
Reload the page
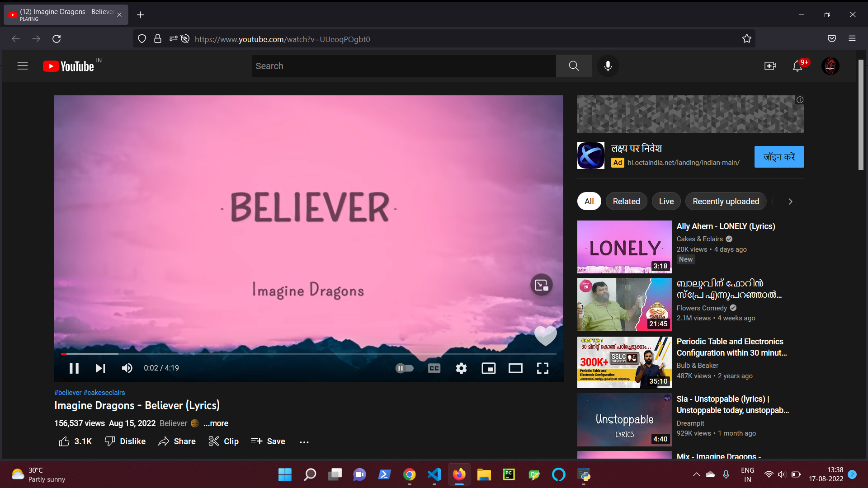(x=57, y=39)
